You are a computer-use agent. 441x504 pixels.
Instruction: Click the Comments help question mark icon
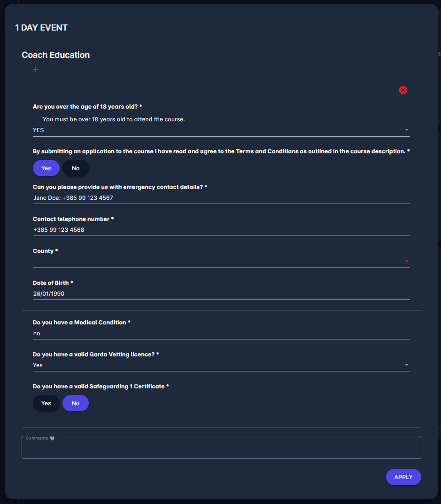(x=52, y=438)
